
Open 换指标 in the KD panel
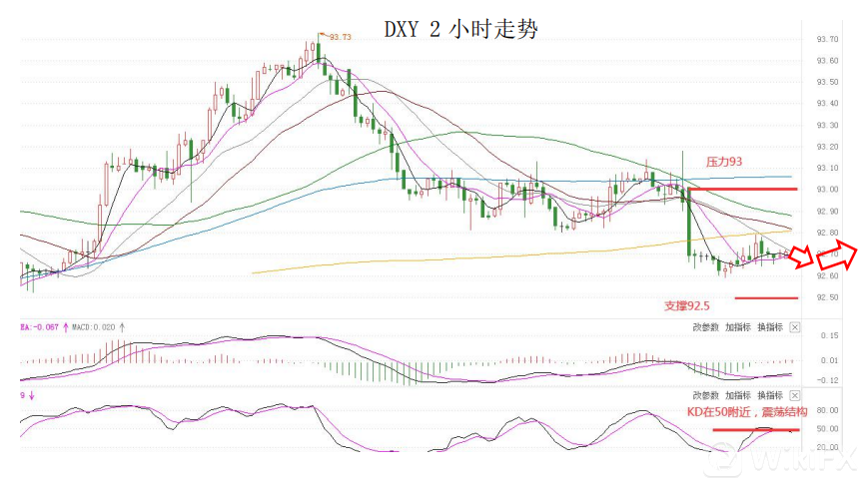click(x=769, y=395)
